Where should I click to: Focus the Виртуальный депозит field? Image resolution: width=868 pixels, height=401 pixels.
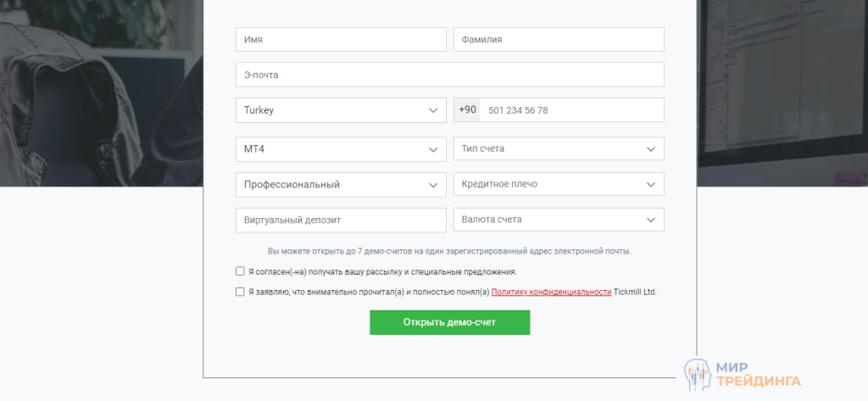[x=340, y=220]
